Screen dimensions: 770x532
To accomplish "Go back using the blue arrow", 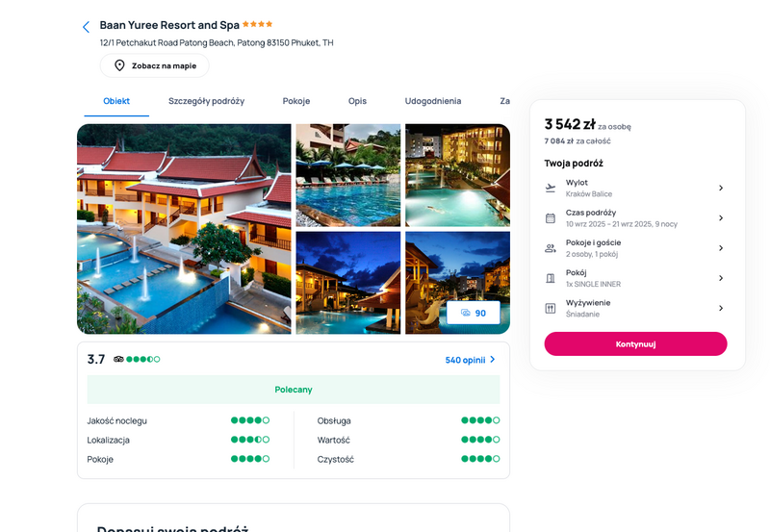I will (x=86, y=27).
